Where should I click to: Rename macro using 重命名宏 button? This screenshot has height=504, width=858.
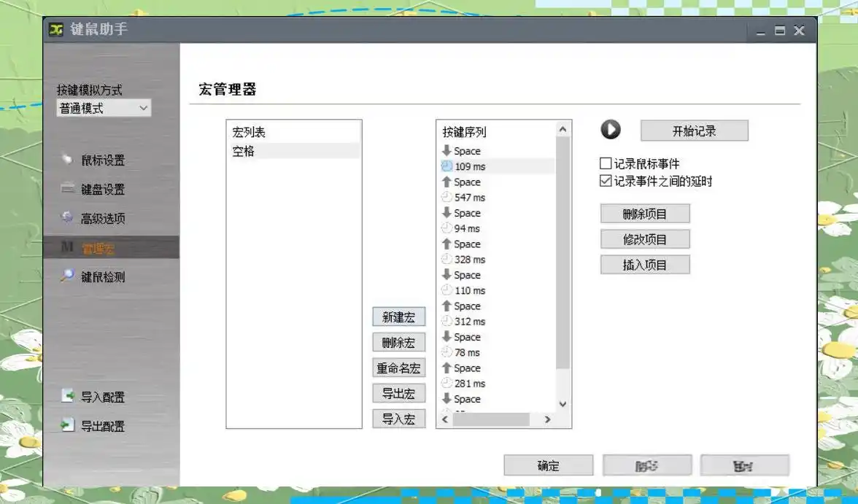pos(398,368)
